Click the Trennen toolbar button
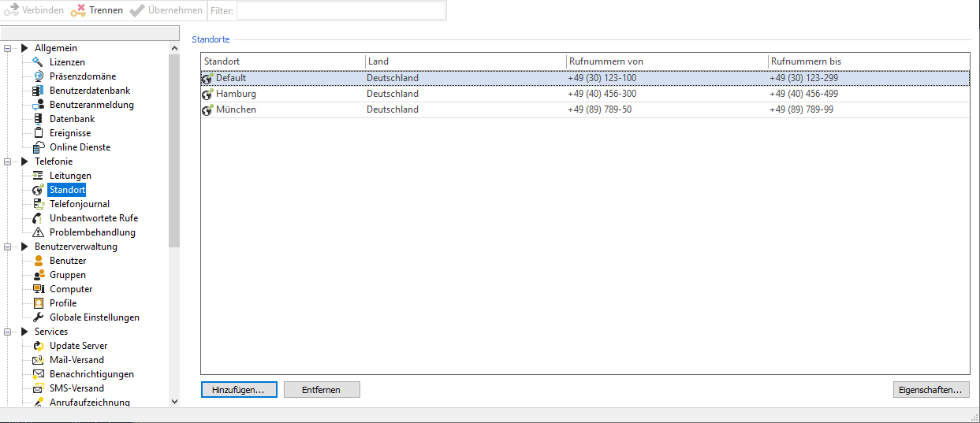This screenshot has height=423, width=980. coord(97,10)
